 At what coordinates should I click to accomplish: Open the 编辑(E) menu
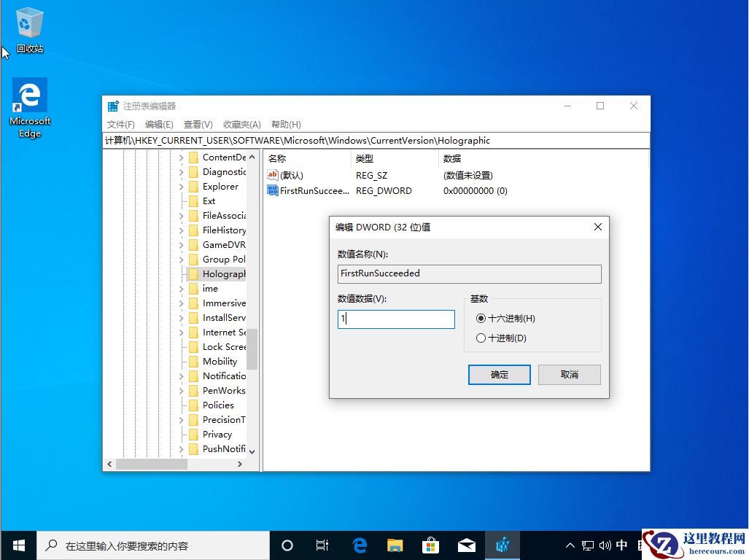[158, 124]
